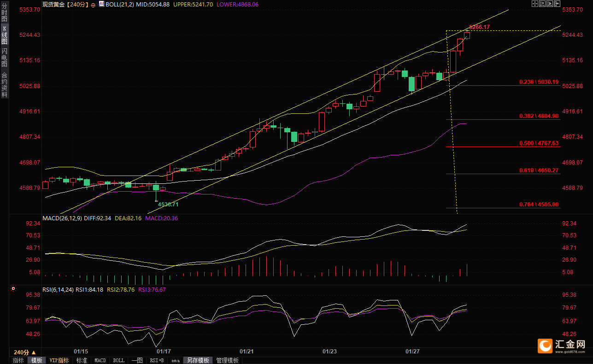Open 管理模板 template manager

click(x=228, y=360)
